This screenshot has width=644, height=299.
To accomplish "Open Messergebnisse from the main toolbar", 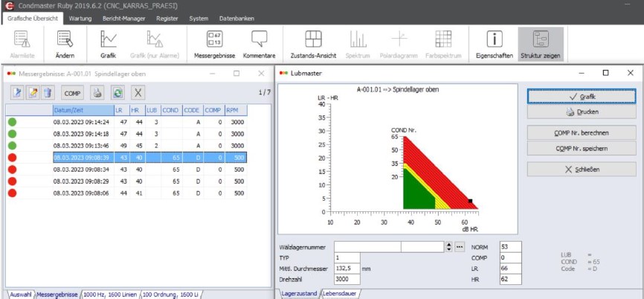I will coord(213,44).
